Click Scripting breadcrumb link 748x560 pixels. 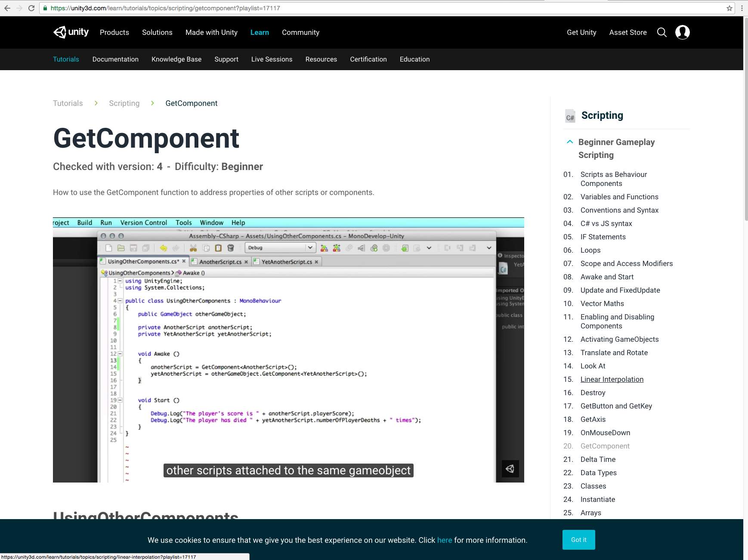[124, 103]
